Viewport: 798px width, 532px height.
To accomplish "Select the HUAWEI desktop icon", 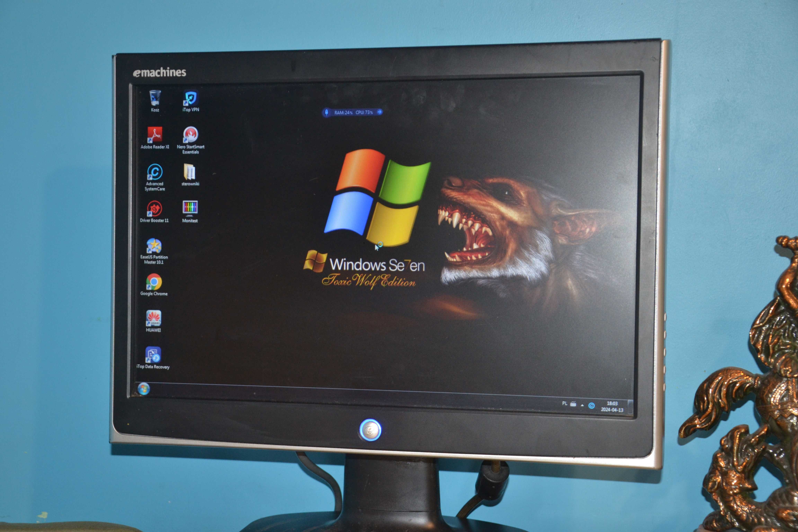I will pos(153,321).
